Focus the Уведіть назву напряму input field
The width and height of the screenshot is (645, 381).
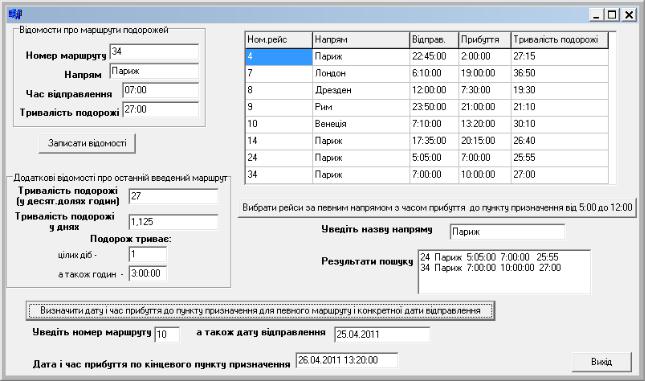[507, 232]
